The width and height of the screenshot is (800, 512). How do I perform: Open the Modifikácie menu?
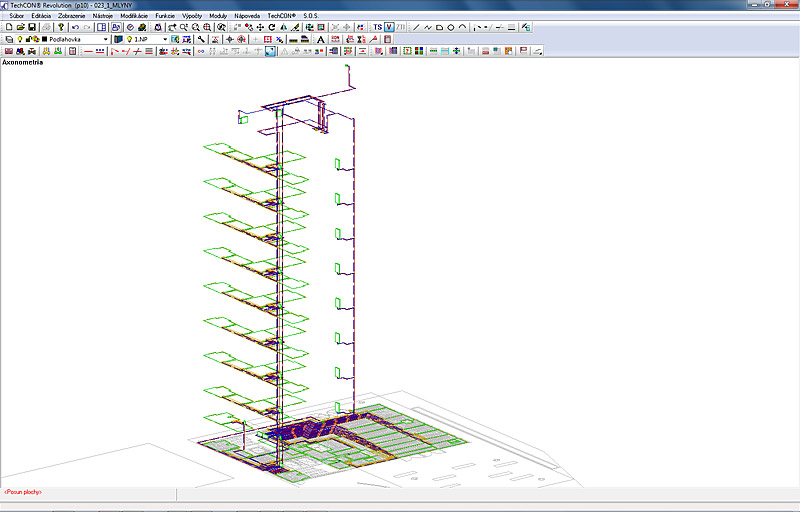[134, 16]
